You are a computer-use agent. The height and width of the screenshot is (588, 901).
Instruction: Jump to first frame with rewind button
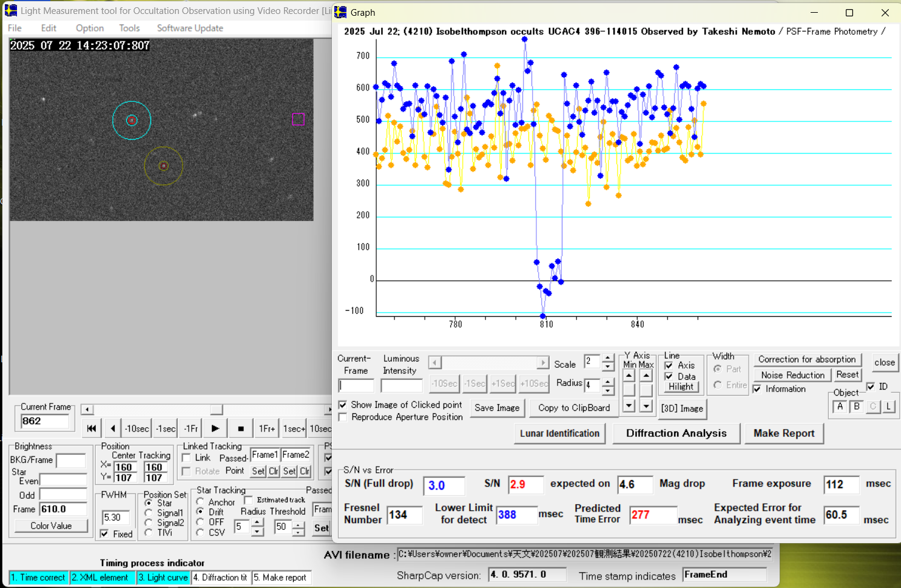pos(91,428)
